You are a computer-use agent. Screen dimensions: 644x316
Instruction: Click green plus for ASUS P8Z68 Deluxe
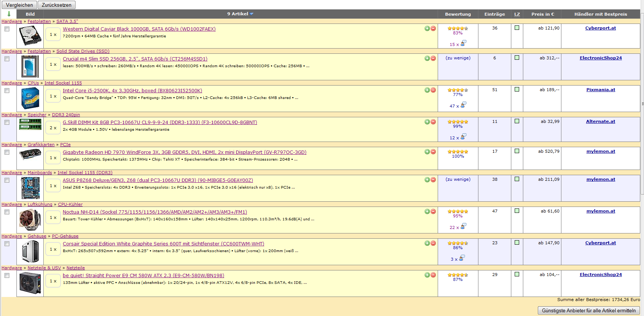click(427, 180)
